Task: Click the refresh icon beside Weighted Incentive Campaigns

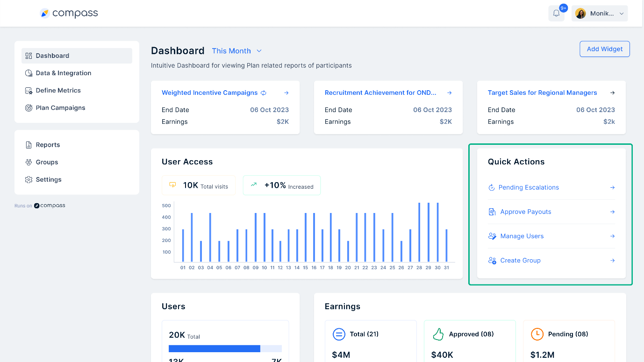Action: click(264, 93)
